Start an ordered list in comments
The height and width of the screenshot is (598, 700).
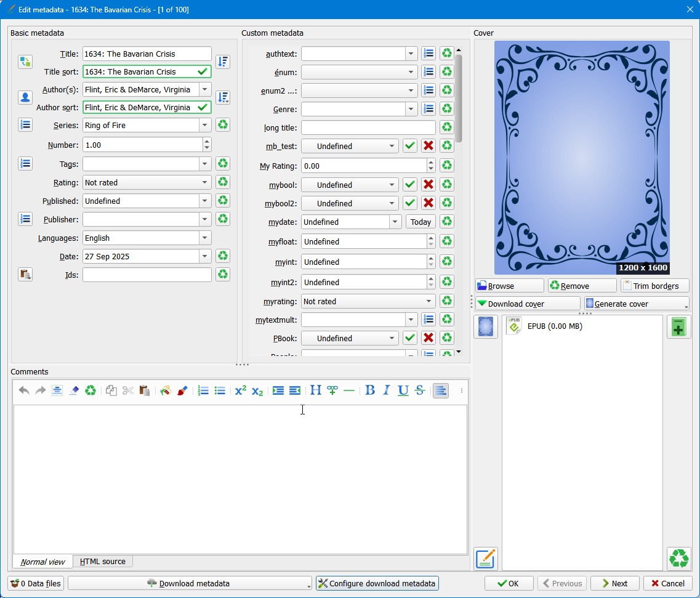coord(203,390)
